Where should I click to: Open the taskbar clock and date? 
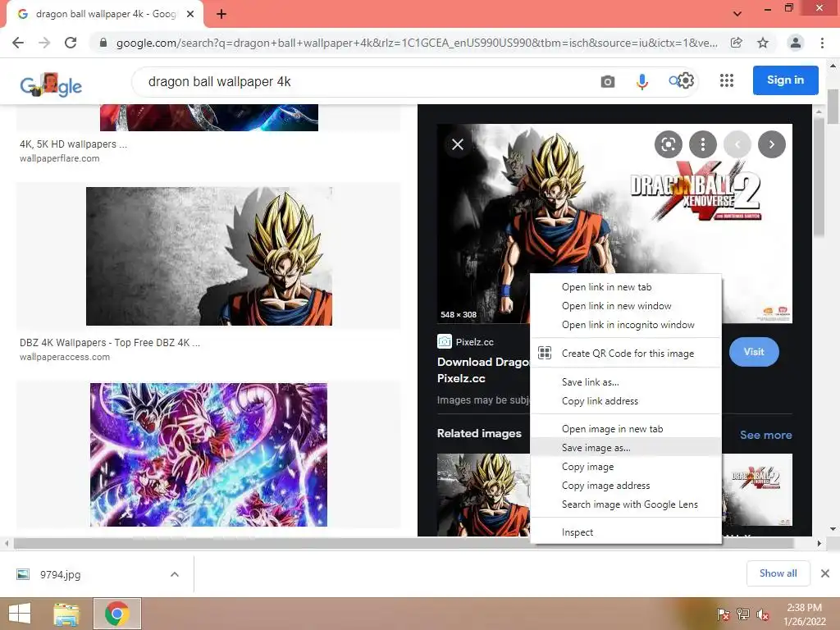[804, 614]
